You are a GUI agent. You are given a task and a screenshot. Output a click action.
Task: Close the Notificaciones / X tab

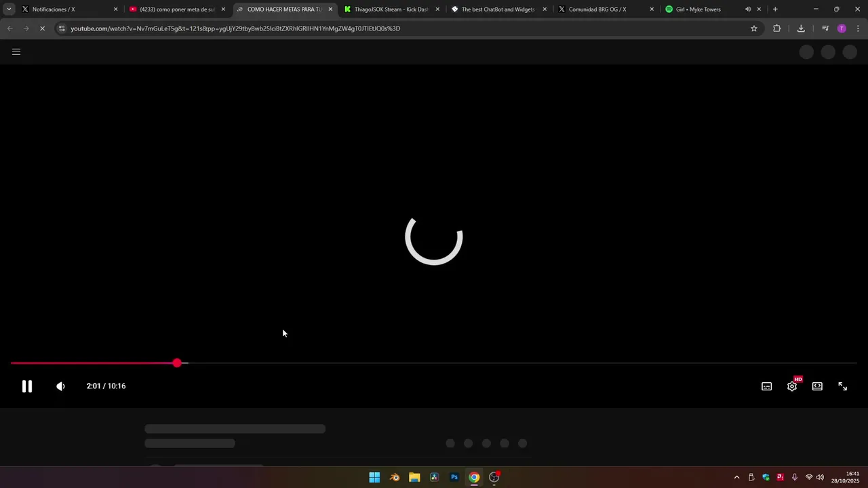pos(115,9)
